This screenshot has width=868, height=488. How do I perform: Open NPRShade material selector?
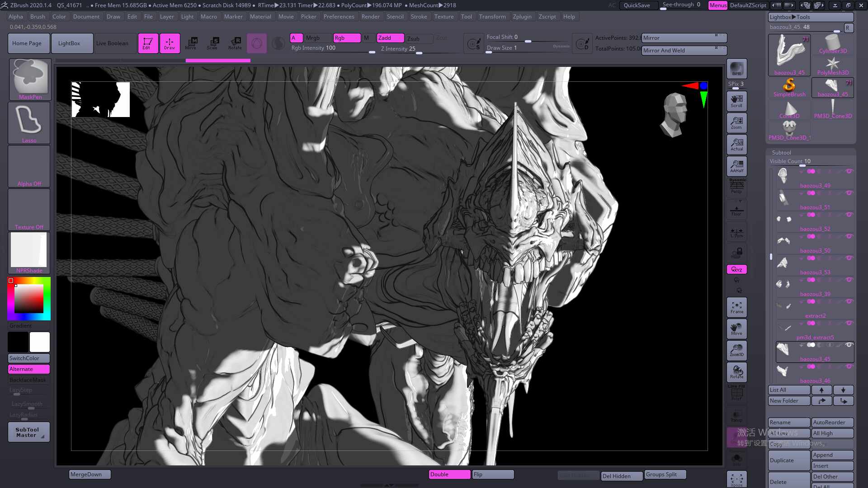29,253
